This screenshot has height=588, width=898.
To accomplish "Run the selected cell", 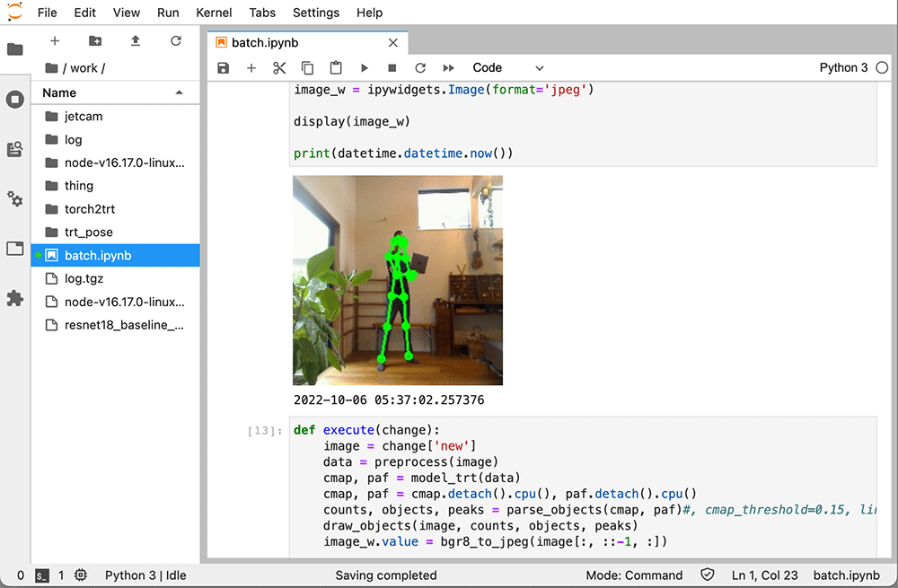I will [x=365, y=68].
